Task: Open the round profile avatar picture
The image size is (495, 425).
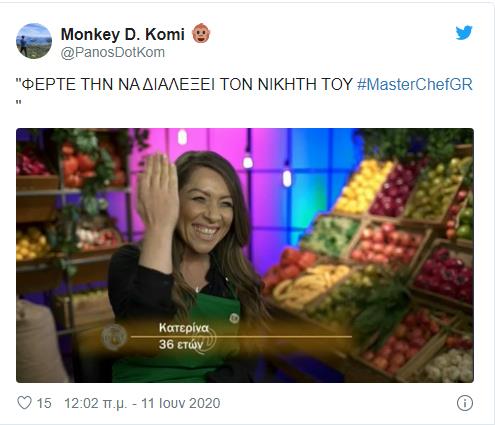Action: click(x=34, y=41)
